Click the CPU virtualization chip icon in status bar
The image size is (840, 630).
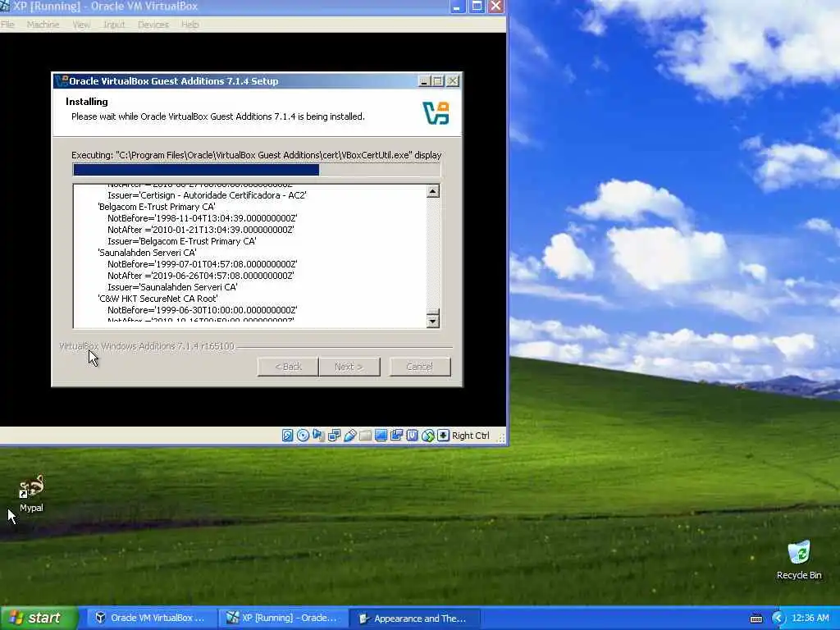point(412,436)
